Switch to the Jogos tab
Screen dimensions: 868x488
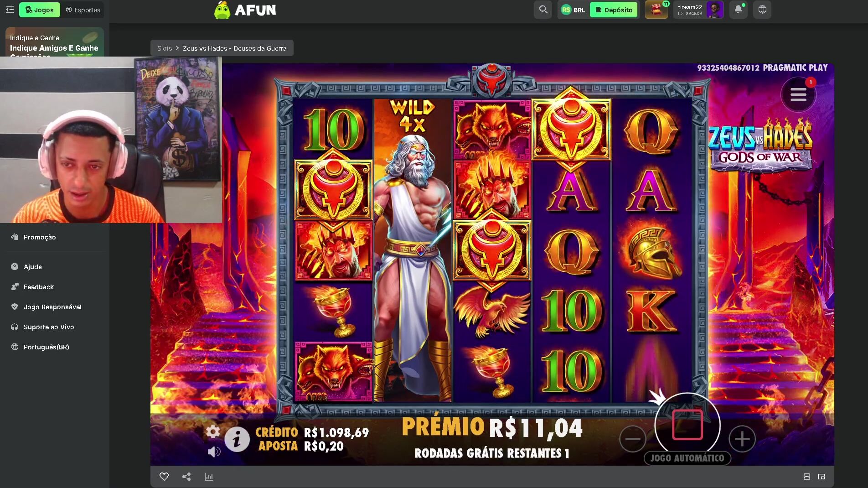click(x=40, y=10)
